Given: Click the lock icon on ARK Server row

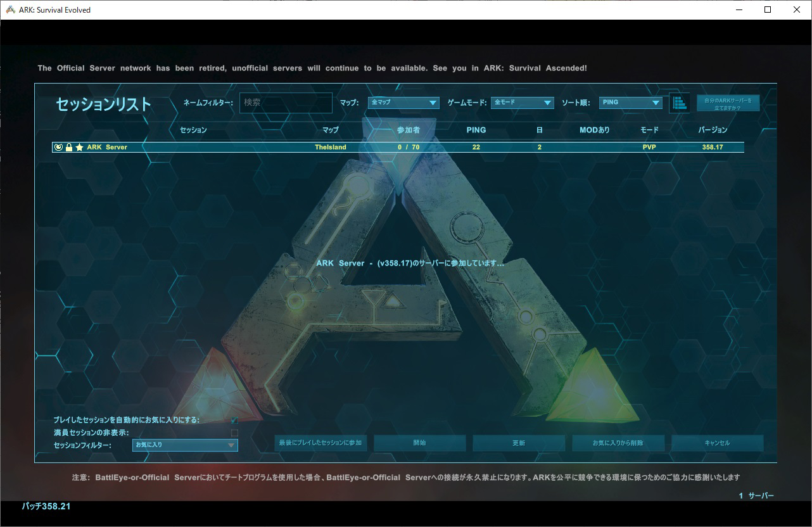Looking at the screenshot, I should 69,148.
